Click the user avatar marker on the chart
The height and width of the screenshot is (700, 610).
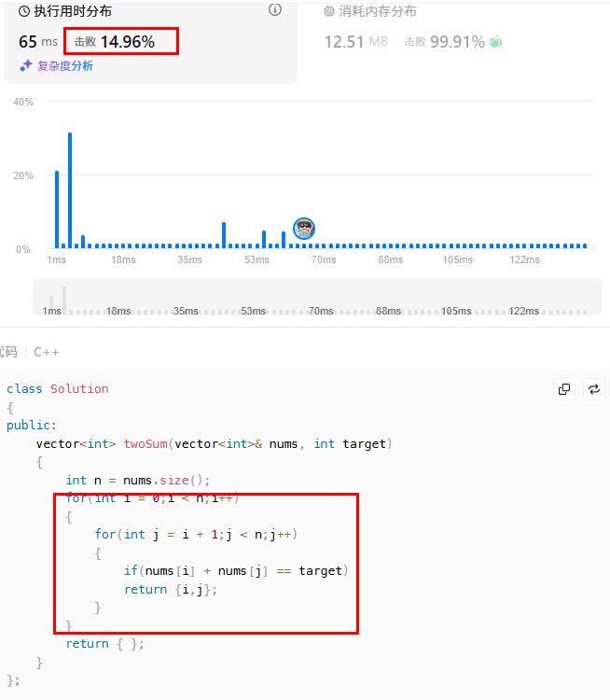point(304,228)
